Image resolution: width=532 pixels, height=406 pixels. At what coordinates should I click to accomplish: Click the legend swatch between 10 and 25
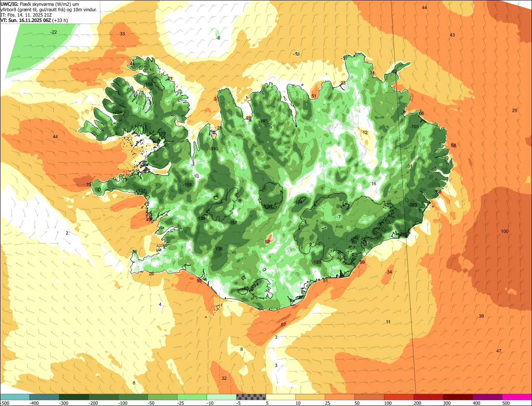click(x=310, y=396)
